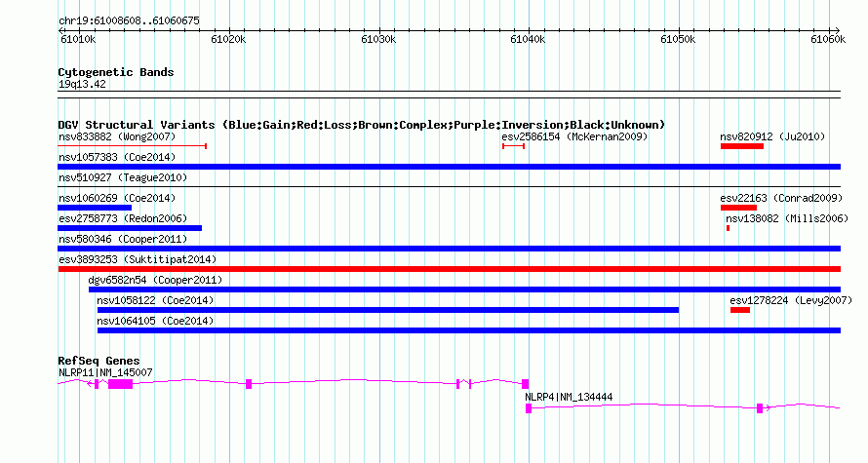
Task: Open esv1278224 (Levy2007) variant label
Action: pyautogui.click(x=791, y=300)
